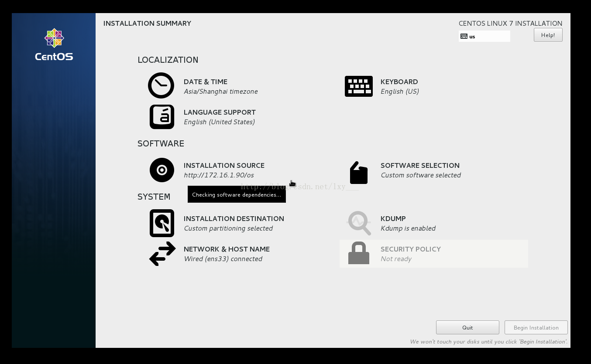Open Installation Source disc icon
Screen dimensions: 591x364
coord(162,170)
